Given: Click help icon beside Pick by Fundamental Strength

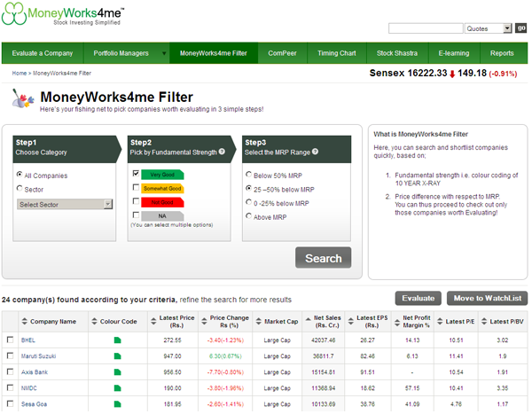Looking at the screenshot, I should coord(222,152).
